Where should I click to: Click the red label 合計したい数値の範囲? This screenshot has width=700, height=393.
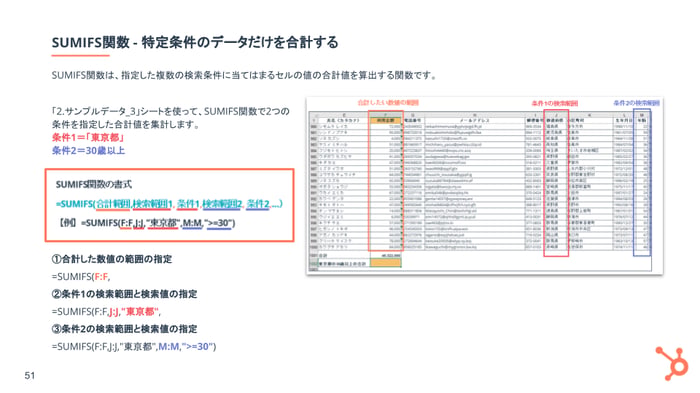(388, 103)
